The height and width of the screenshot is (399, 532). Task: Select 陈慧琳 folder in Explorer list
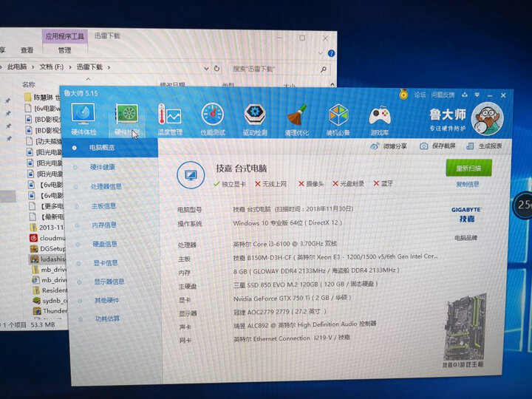tap(42, 98)
